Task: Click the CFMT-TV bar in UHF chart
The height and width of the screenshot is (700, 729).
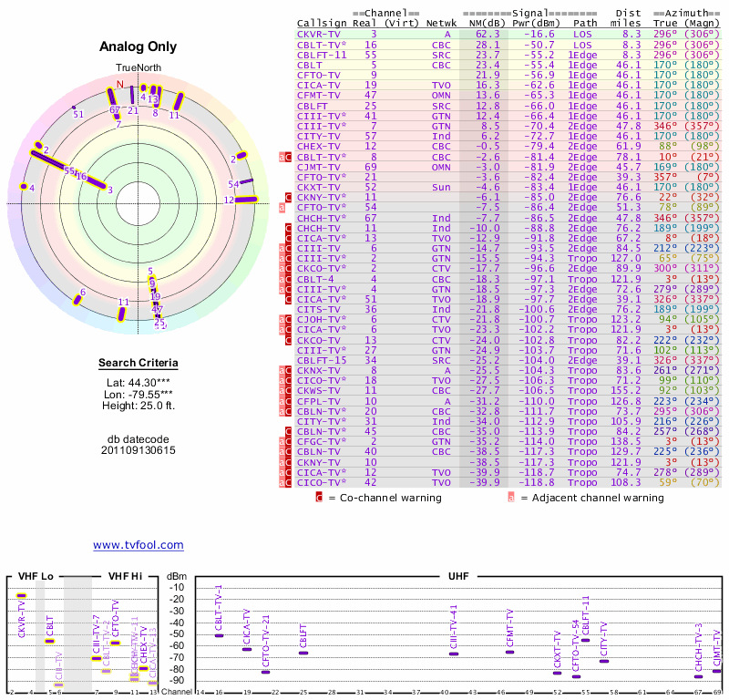Action: coord(510,652)
